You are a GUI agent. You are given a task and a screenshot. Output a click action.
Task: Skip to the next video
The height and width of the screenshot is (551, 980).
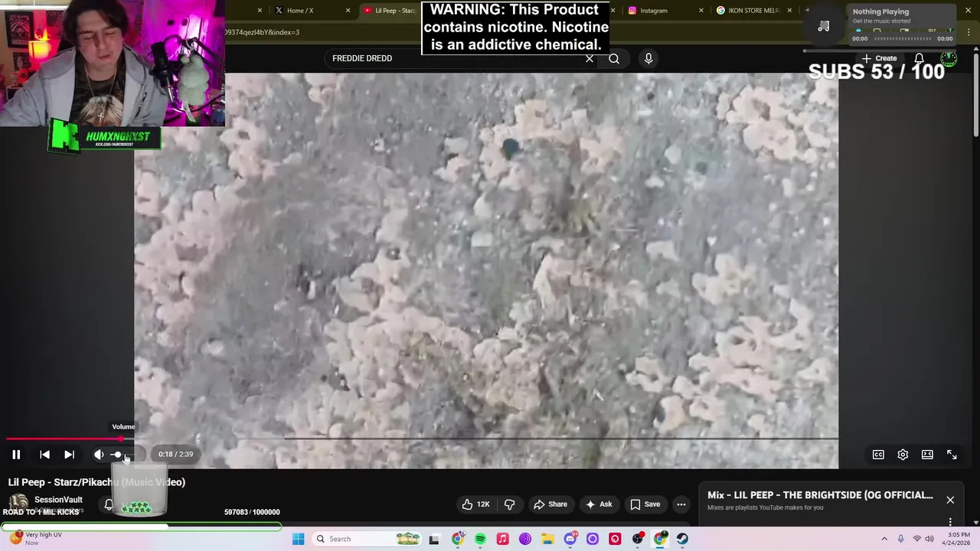coord(69,455)
